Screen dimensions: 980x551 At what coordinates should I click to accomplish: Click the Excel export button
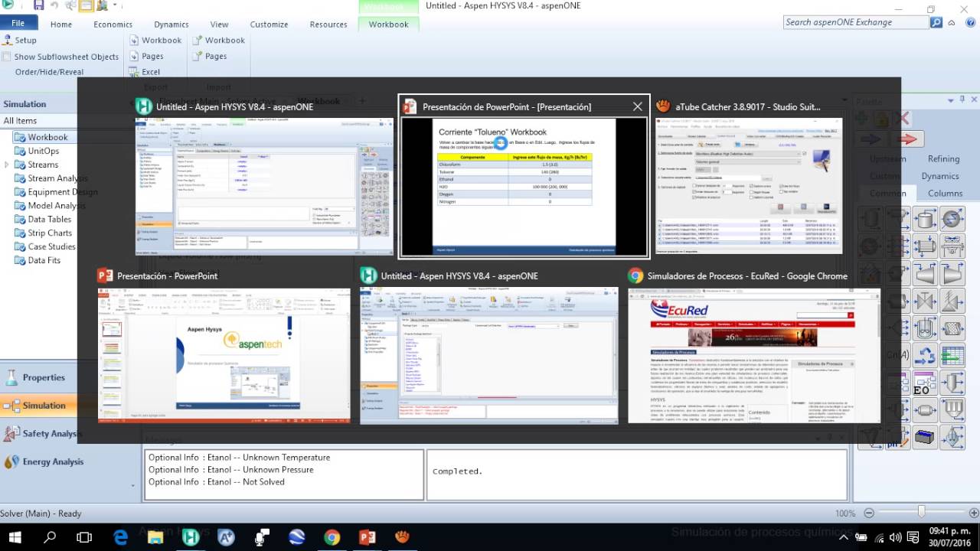click(144, 72)
